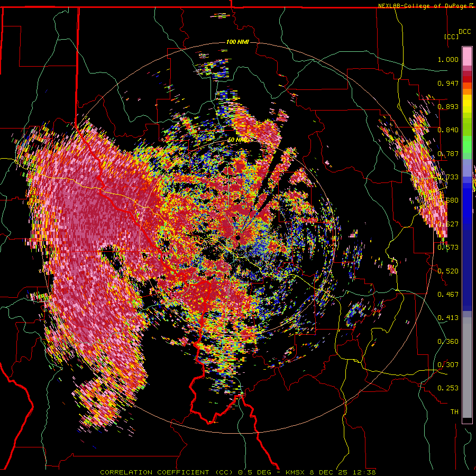The height and width of the screenshot is (476, 476).
Task: Click the DCC label above the color scale
Action: 465,32
